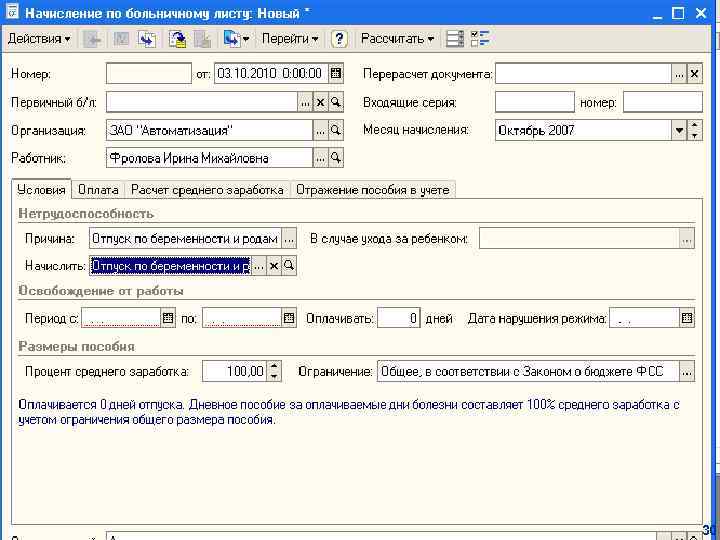Click the document date field 03.10.2010
This screenshot has height=540, width=720.
click(x=271, y=73)
